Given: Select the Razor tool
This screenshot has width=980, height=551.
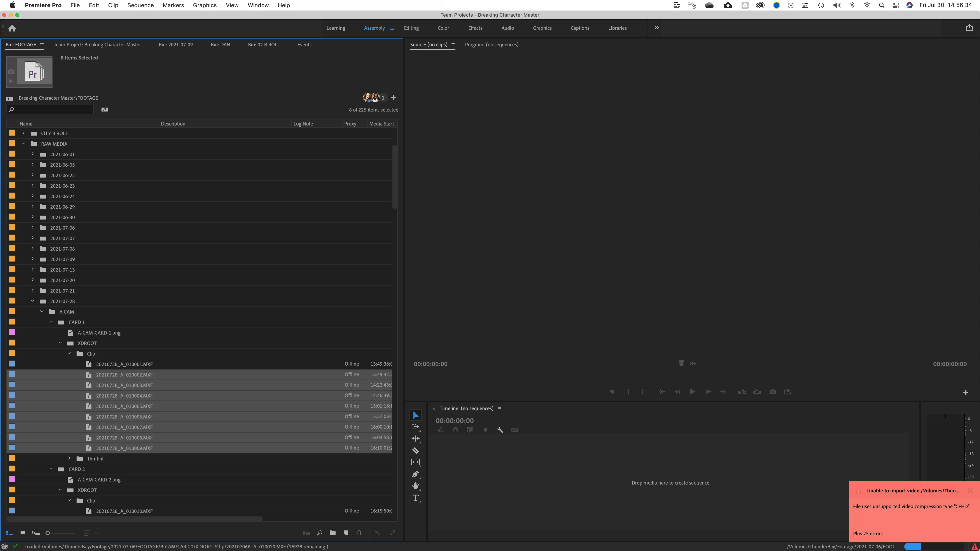Looking at the screenshot, I should 415,451.
